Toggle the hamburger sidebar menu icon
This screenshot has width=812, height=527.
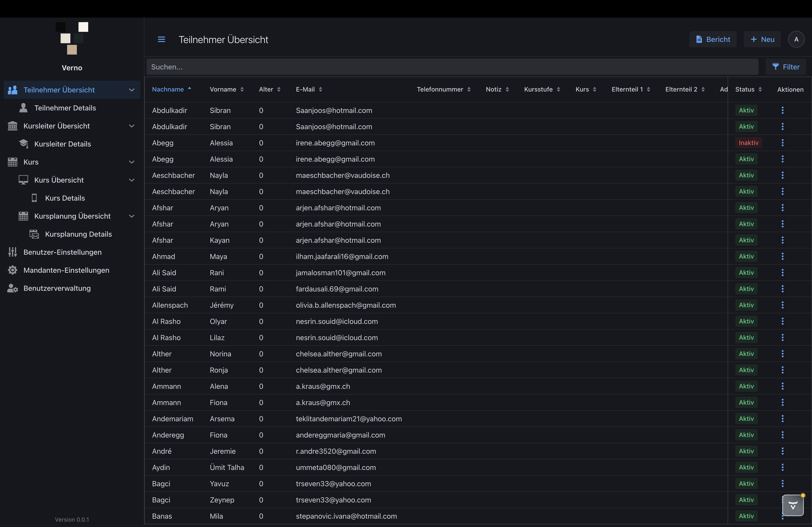click(161, 39)
